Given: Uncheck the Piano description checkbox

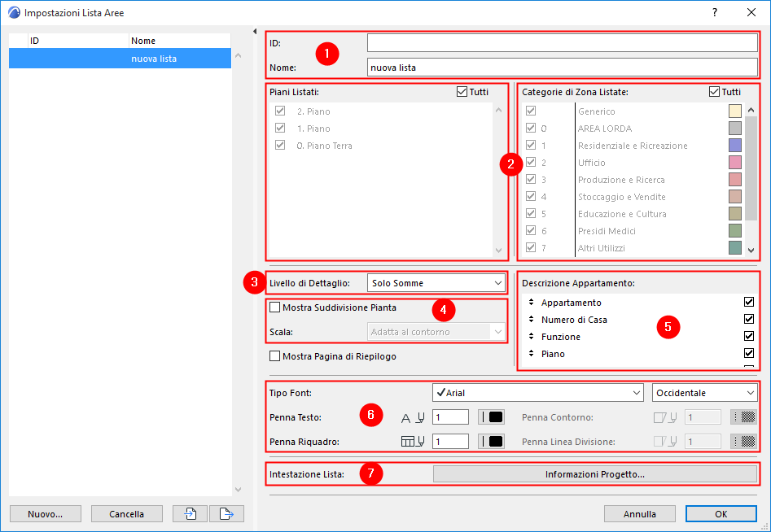Looking at the screenshot, I should [x=749, y=353].
